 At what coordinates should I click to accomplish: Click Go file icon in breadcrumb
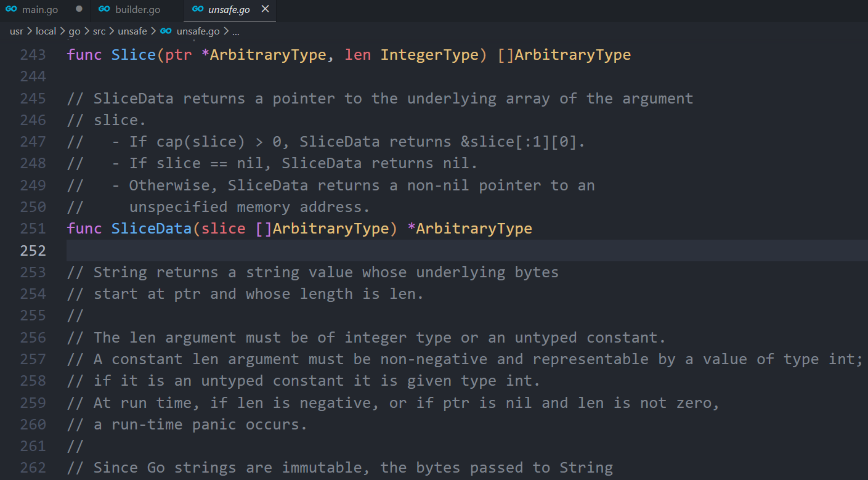(166, 31)
